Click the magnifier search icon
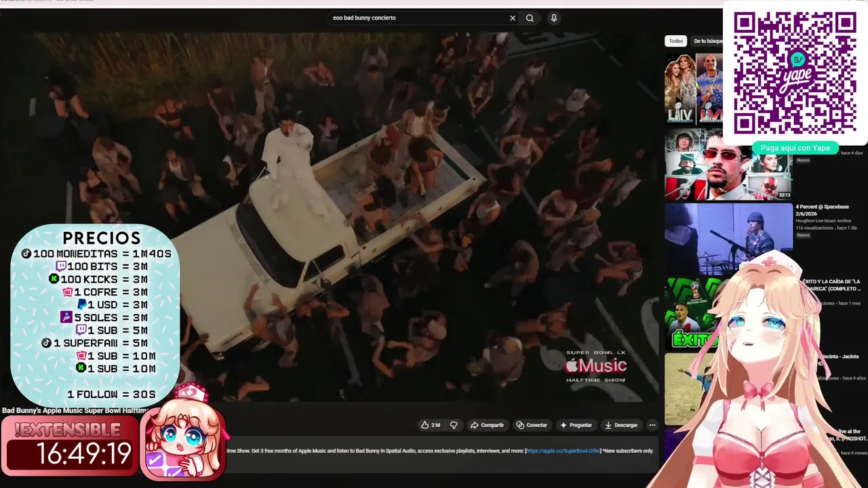The width and height of the screenshot is (868, 488). (x=530, y=18)
